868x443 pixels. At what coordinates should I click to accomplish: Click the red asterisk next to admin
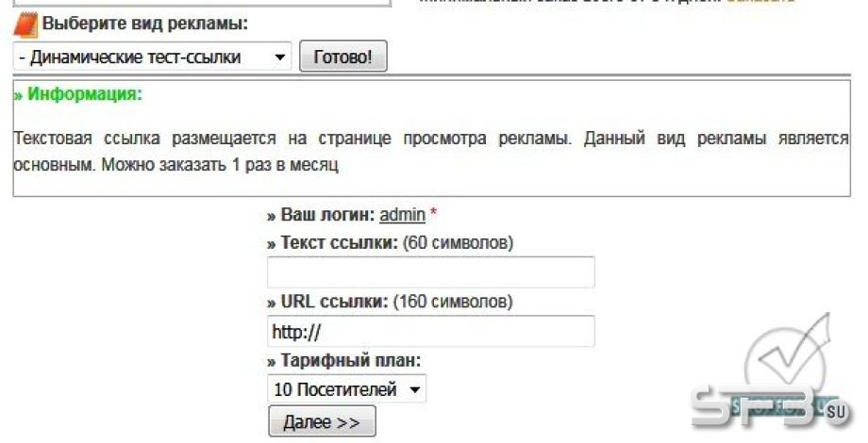click(x=433, y=213)
